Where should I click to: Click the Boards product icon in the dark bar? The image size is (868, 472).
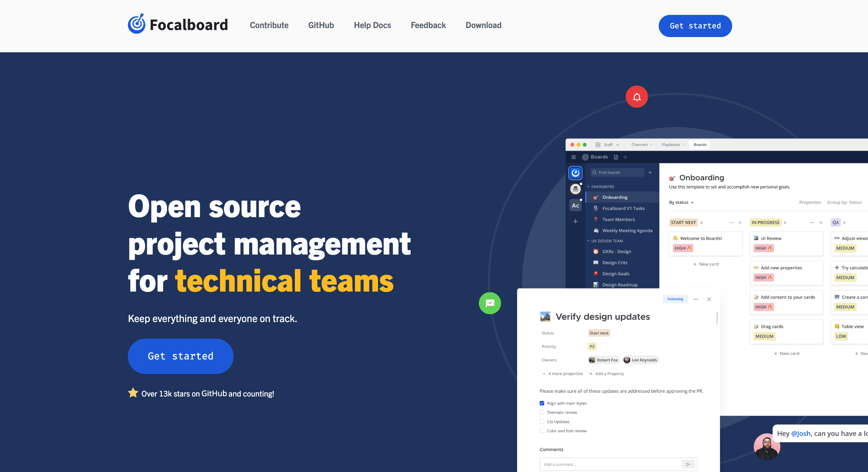pyautogui.click(x=585, y=157)
